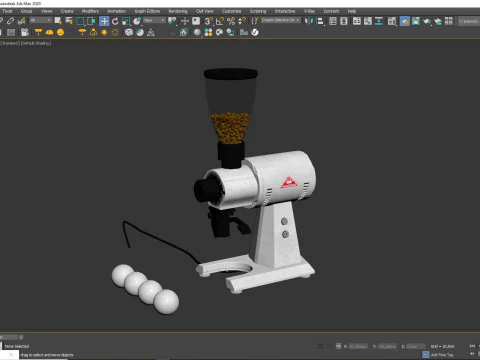Screen dimensions: 480x360
Task: Open the Autodesk A360 Gallery icon
Action: pos(449,21)
